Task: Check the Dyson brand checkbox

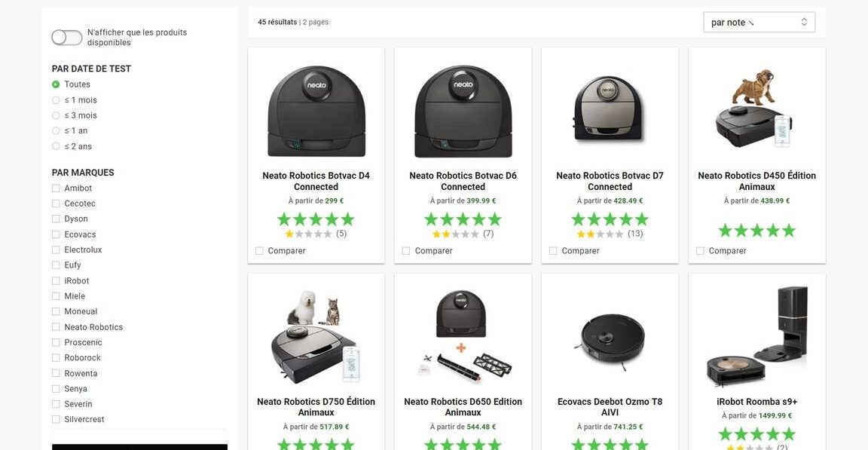Action: pos(56,219)
